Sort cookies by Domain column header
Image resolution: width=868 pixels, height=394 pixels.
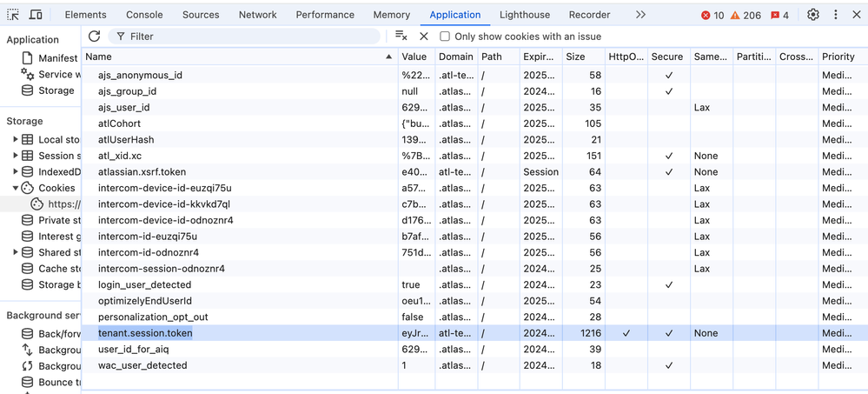coord(456,57)
